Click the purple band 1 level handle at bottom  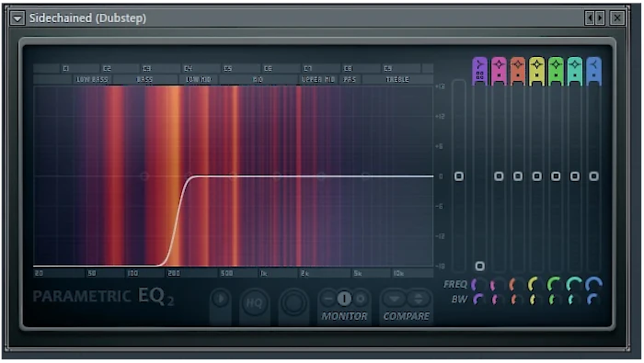(x=479, y=267)
